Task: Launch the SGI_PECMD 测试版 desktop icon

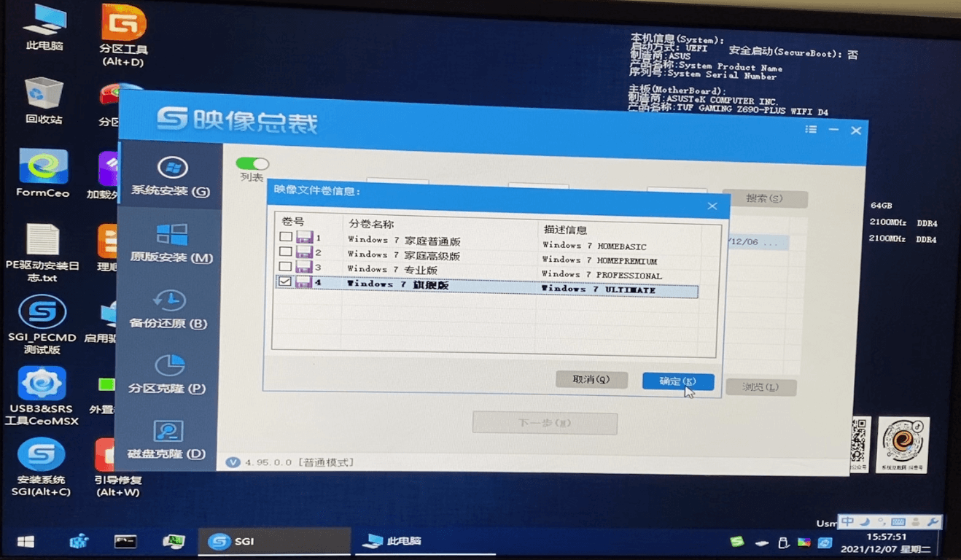Action: 42,324
